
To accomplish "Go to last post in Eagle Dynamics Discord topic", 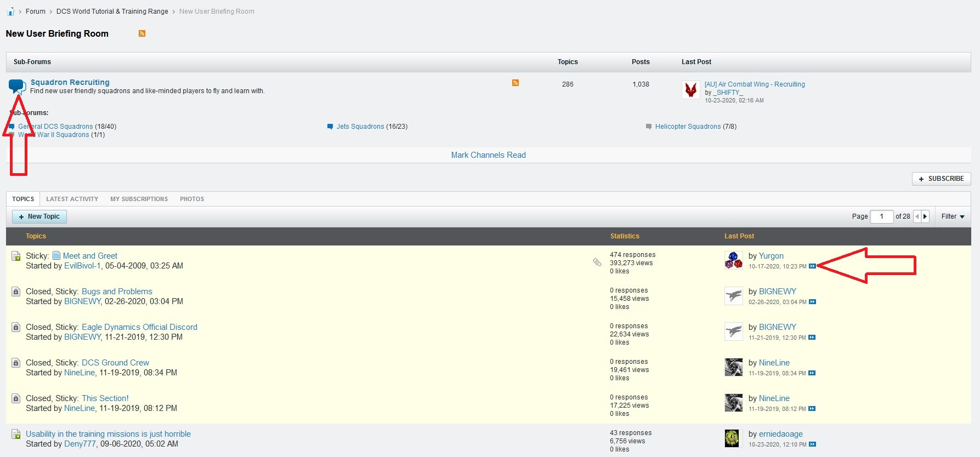I will 812,338.
